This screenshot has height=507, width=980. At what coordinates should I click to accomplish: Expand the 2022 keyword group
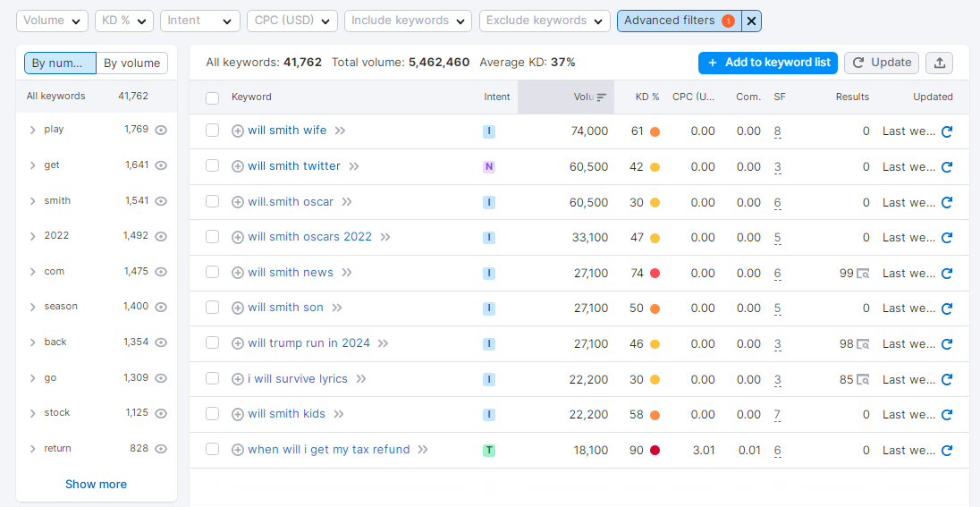click(32, 236)
